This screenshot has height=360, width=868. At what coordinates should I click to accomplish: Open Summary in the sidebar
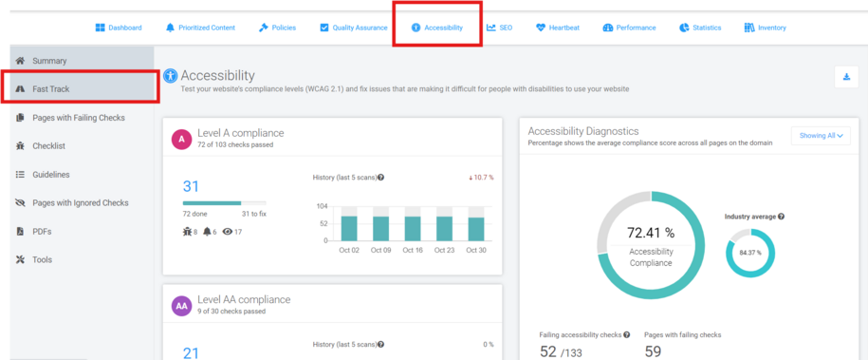click(82, 61)
